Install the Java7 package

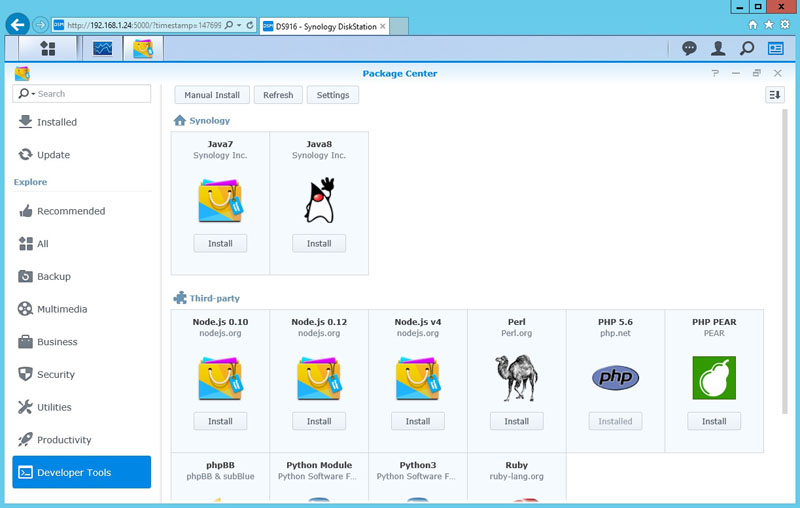point(220,243)
